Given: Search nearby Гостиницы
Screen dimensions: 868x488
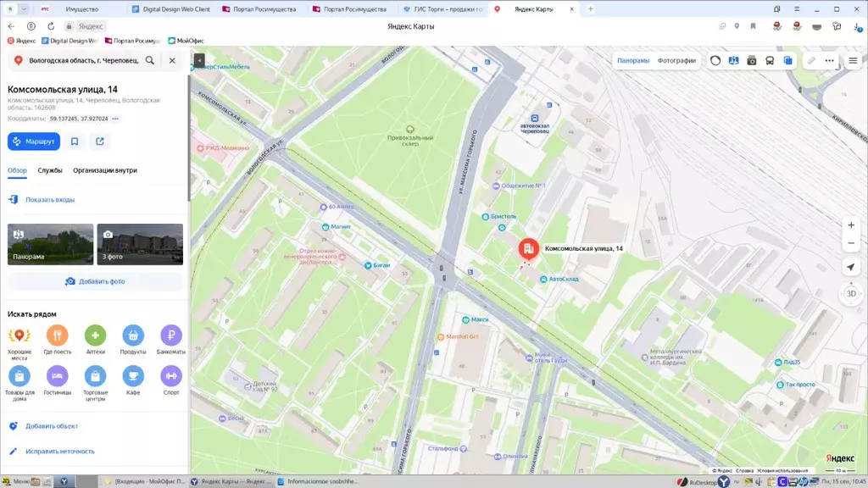Looking at the screenshot, I should tap(57, 380).
